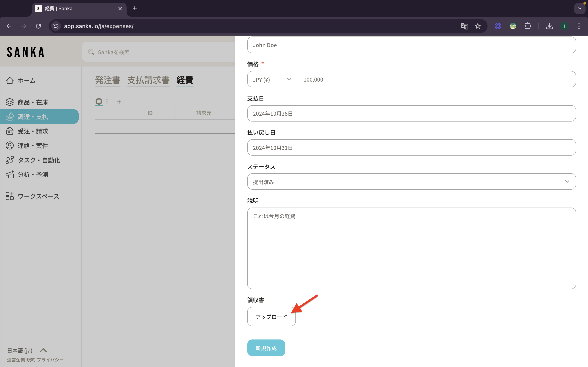
Task: Open the ワークスペース grid icon
Action: 10,196
